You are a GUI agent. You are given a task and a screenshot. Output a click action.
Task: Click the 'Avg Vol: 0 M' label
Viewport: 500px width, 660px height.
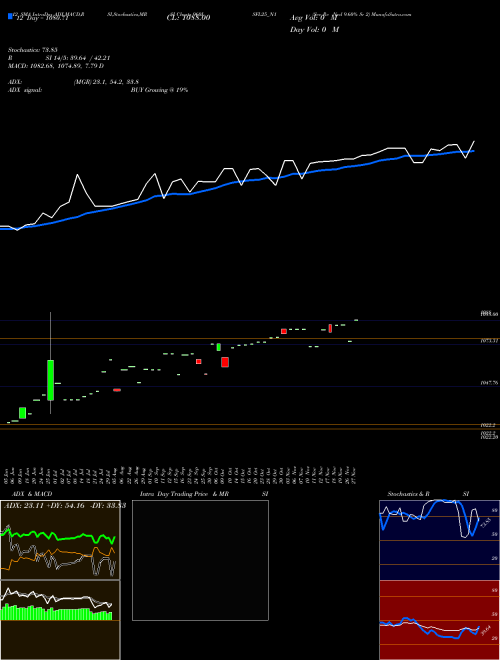314,18
